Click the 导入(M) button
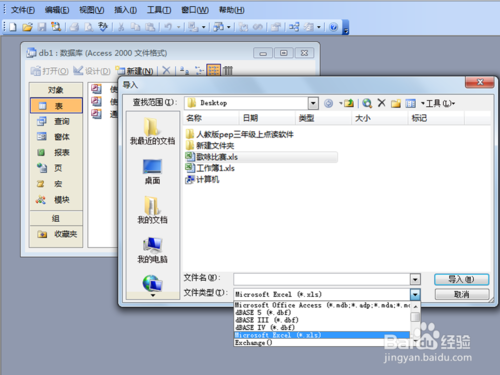 tap(461, 279)
